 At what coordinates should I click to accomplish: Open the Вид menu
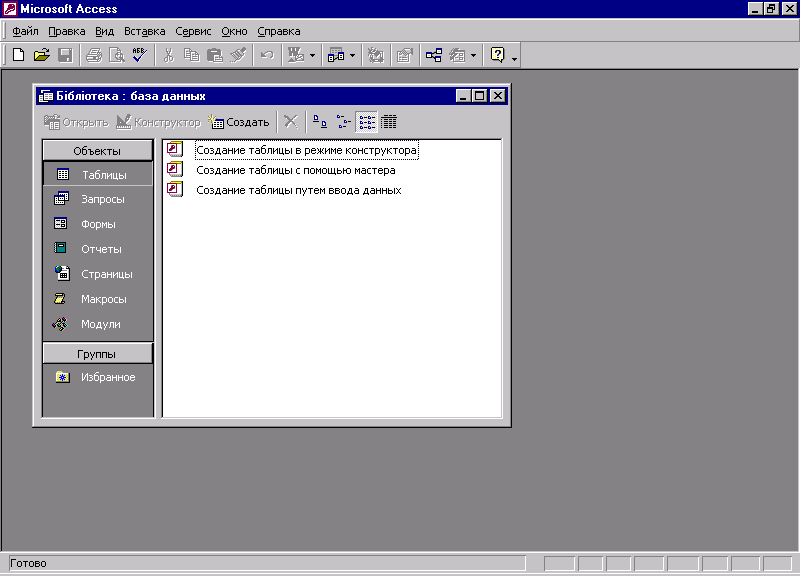tap(105, 32)
